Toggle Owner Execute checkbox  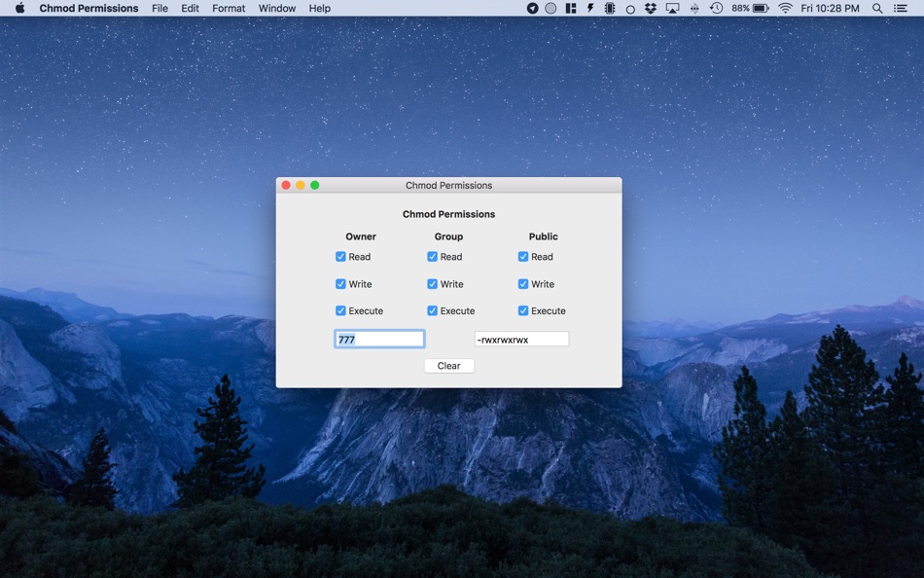click(340, 311)
